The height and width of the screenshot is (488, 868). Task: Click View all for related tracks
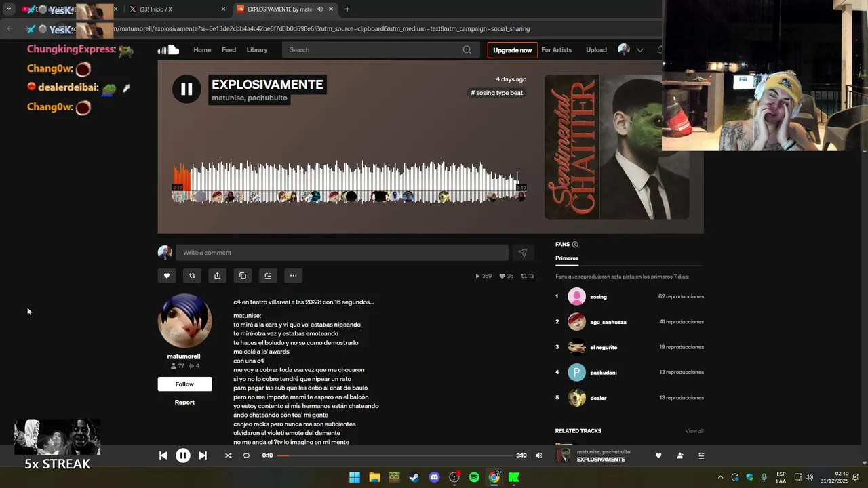point(694,431)
